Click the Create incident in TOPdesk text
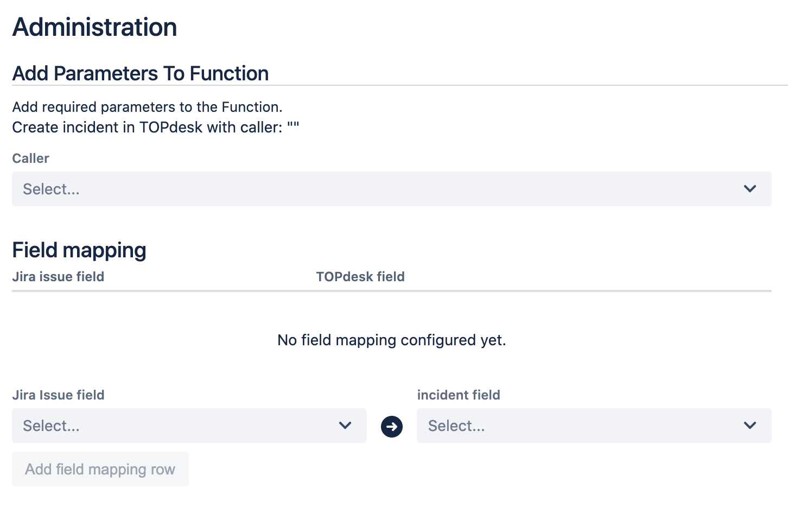Viewport: 788px width, 532px height. tap(155, 128)
